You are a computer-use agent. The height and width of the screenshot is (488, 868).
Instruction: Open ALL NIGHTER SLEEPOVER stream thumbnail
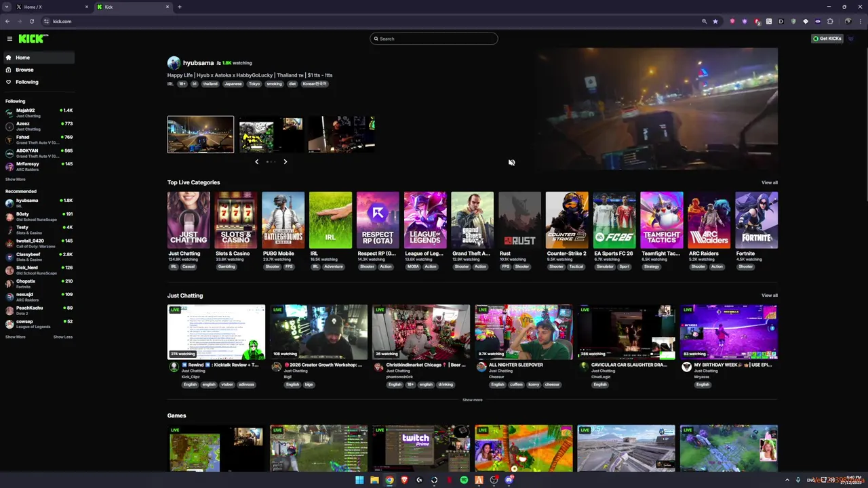click(524, 332)
